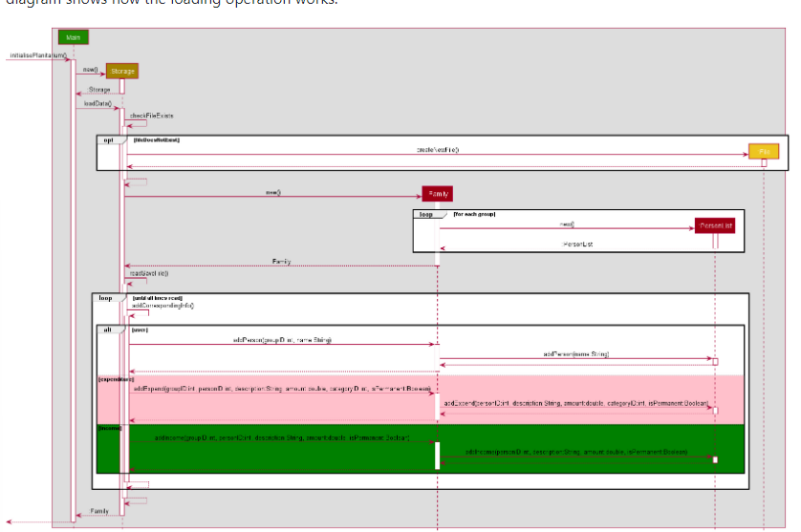Select the :PersonList return label
This screenshot has width=801, height=532.
pyautogui.click(x=577, y=245)
